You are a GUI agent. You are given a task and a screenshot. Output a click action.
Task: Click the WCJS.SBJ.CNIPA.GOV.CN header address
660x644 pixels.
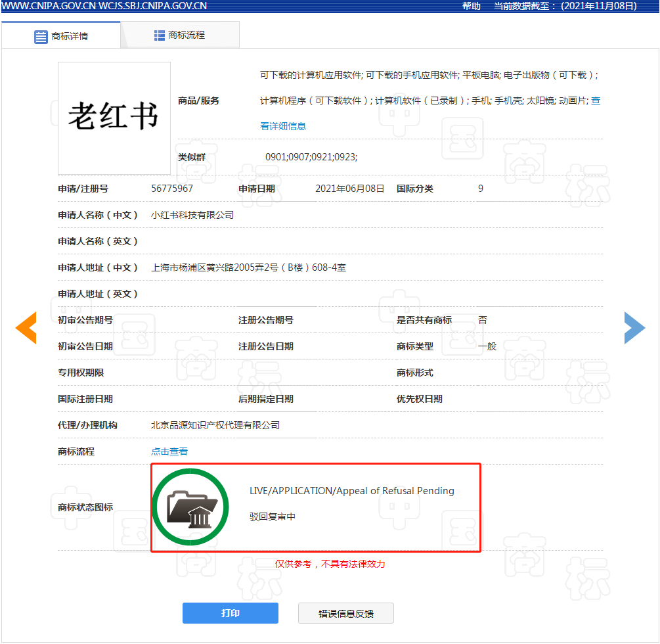pyautogui.click(x=152, y=6)
